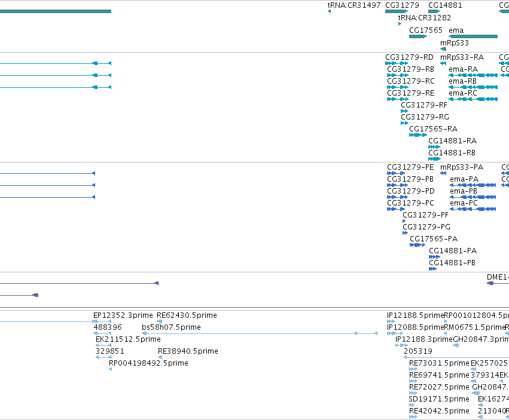This screenshot has height=420, width=509.
Task: Open protein ema-PC
Action: [x=473, y=209]
